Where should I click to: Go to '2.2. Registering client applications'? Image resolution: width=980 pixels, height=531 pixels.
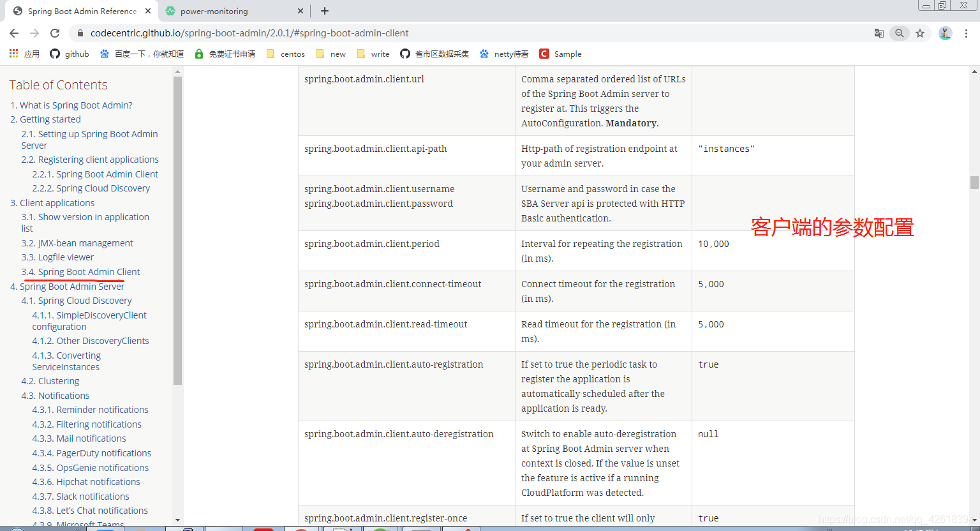90,160
